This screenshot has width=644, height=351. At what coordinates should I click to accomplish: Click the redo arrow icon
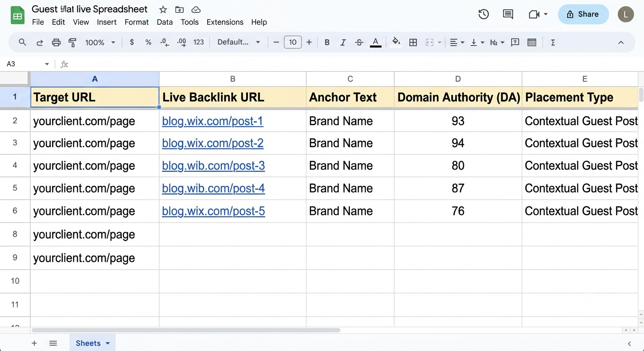click(x=40, y=43)
